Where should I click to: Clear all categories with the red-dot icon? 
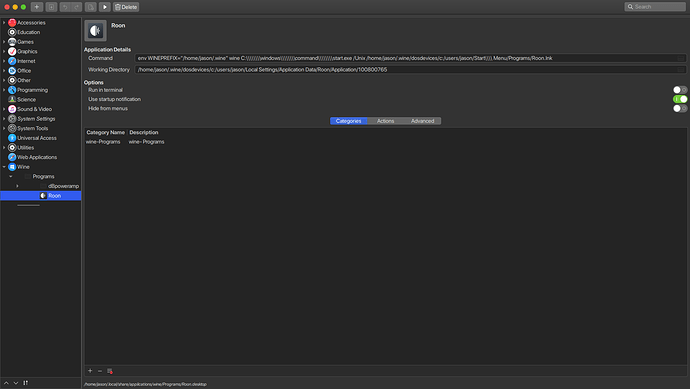coord(110,371)
